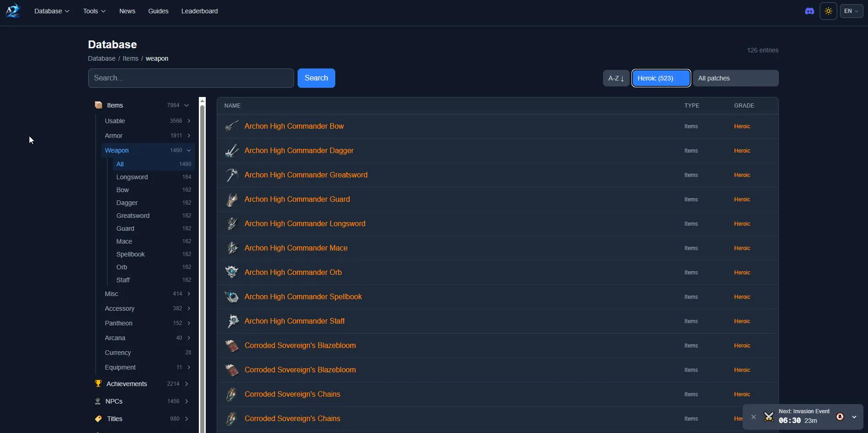Select the Bow subcategory
This screenshot has width=868, height=433.
tap(154, 190)
